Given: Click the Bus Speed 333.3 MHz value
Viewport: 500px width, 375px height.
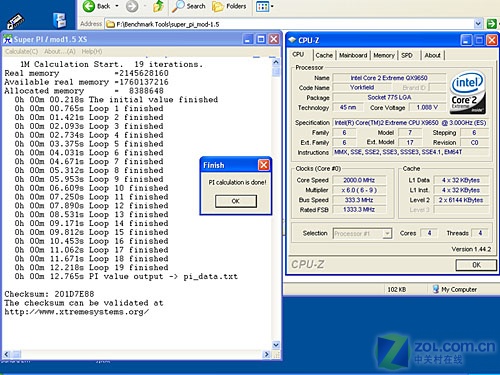Looking at the screenshot, I should coord(359,200).
